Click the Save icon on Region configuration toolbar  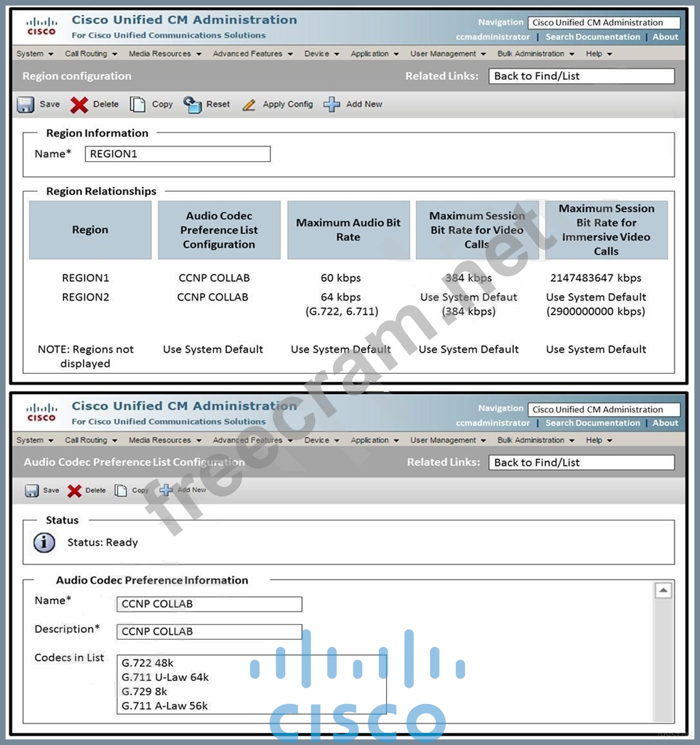coord(25,105)
